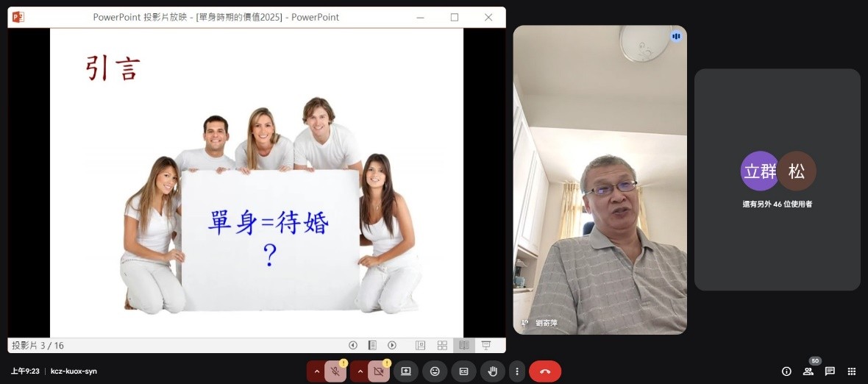
Task: Click the present screen icon
Action: pos(405,371)
